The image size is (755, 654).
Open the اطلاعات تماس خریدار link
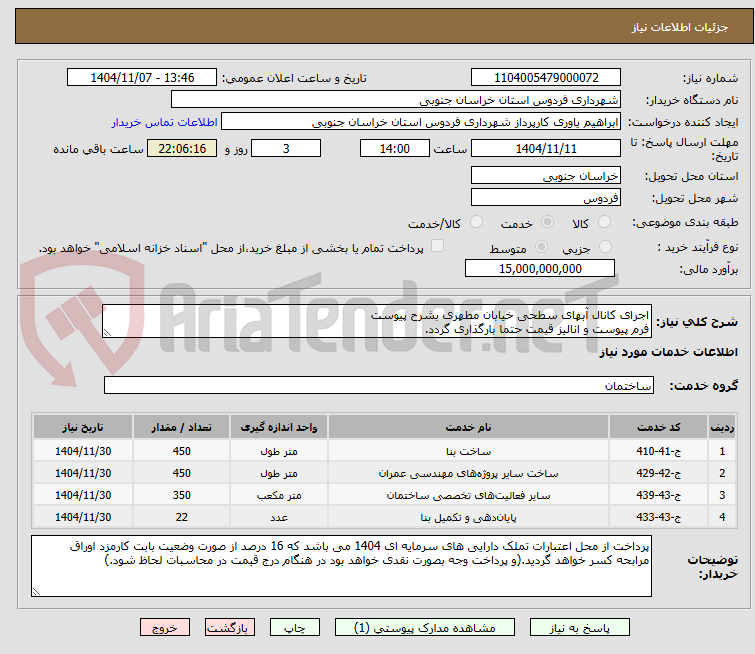[165, 122]
